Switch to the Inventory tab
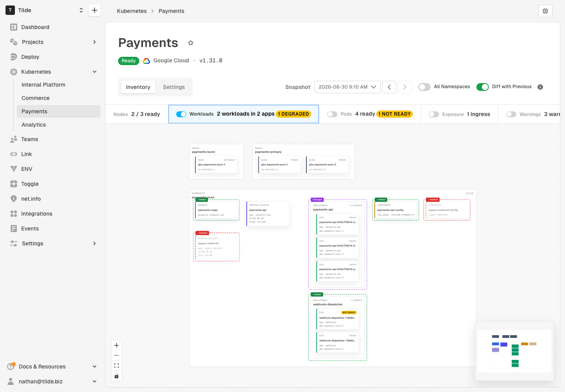 point(138,87)
